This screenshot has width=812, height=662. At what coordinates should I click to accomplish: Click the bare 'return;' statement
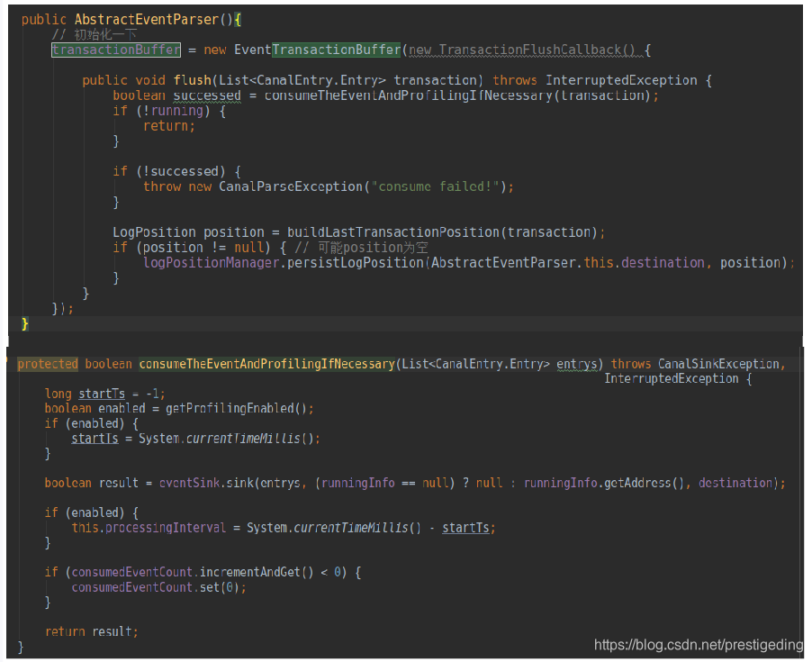tap(169, 126)
